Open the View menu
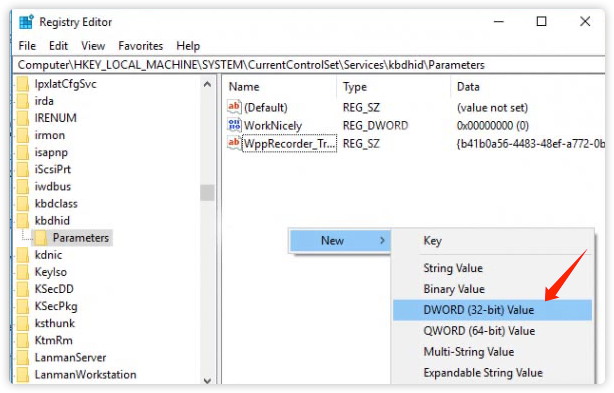 93,46
